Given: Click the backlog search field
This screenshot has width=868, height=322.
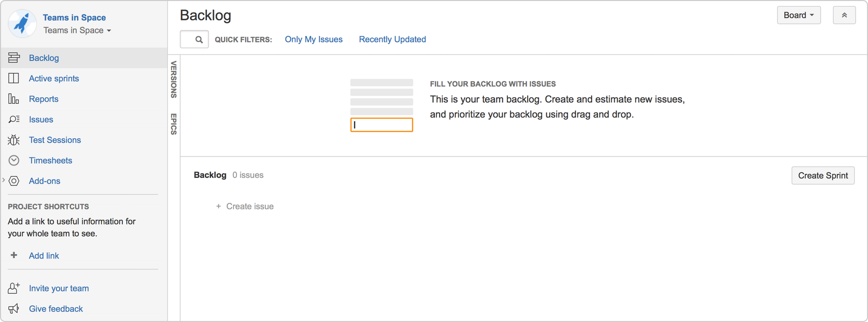Looking at the screenshot, I should (x=194, y=39).
